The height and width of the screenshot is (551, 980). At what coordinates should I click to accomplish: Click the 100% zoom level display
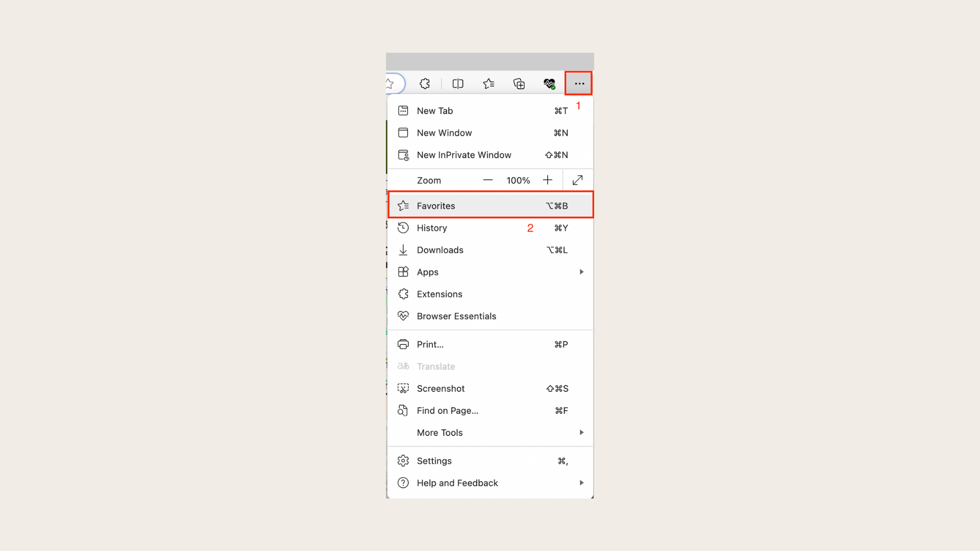click(x=518, y=180)
